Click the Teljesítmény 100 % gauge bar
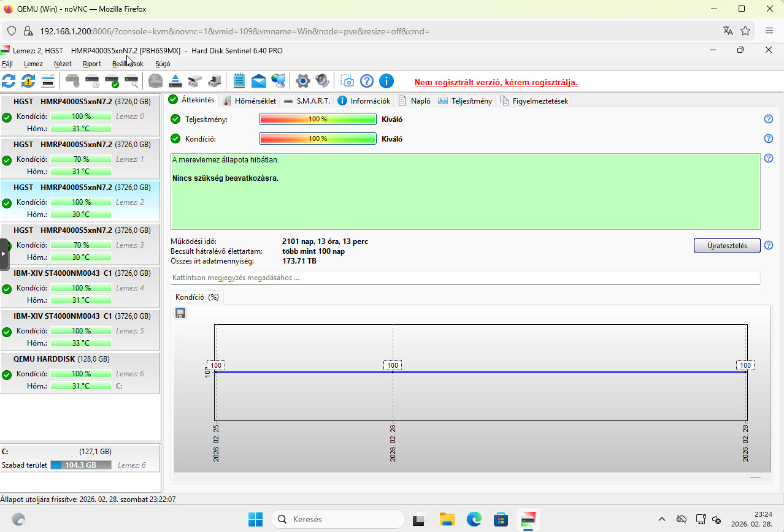This screenshot has height=532, width=784. click(318, 119)
